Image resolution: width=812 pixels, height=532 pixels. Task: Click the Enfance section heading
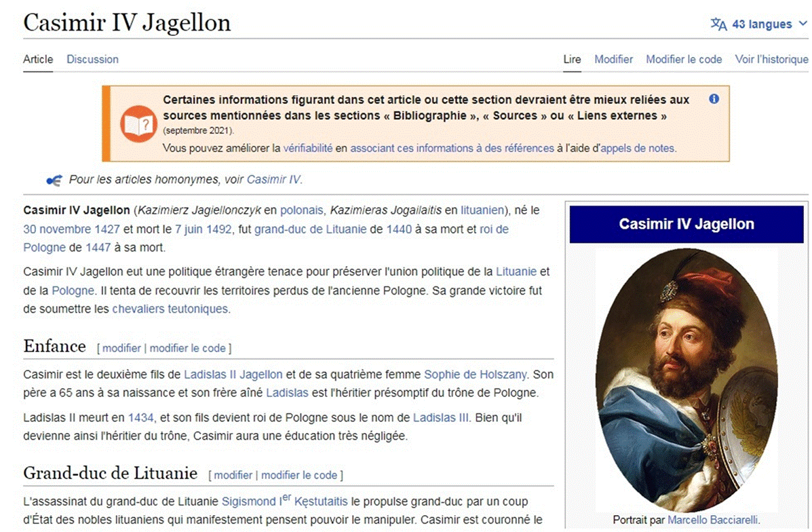coord(54,346)
